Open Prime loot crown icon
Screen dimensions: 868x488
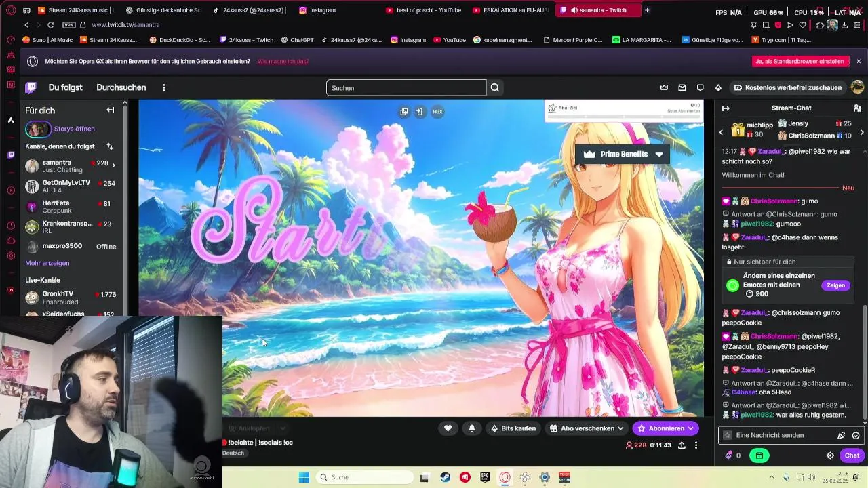click(x=664, y=87)
